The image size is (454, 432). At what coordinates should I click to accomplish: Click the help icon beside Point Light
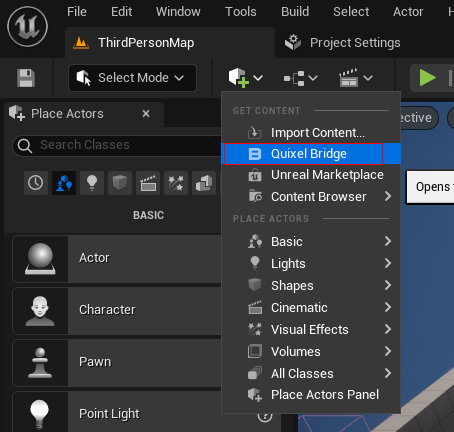coord(265,416)
